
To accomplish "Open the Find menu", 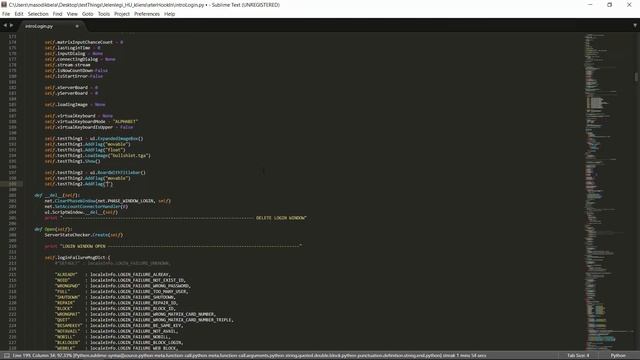I will pyautogui.click(x=58, y=14).
